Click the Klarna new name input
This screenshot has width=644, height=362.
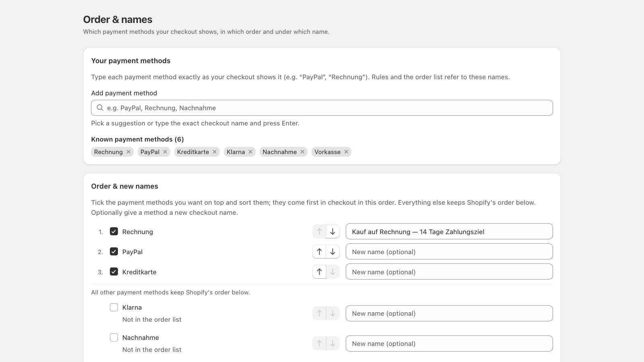tap(449, 313)
